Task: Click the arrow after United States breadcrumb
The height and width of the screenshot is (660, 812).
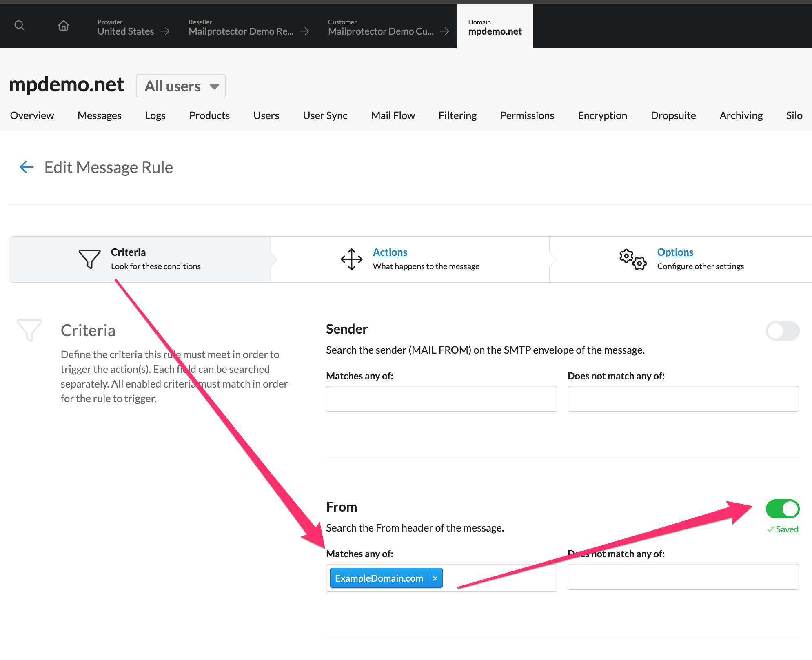Action: click(x=165, y=31)
